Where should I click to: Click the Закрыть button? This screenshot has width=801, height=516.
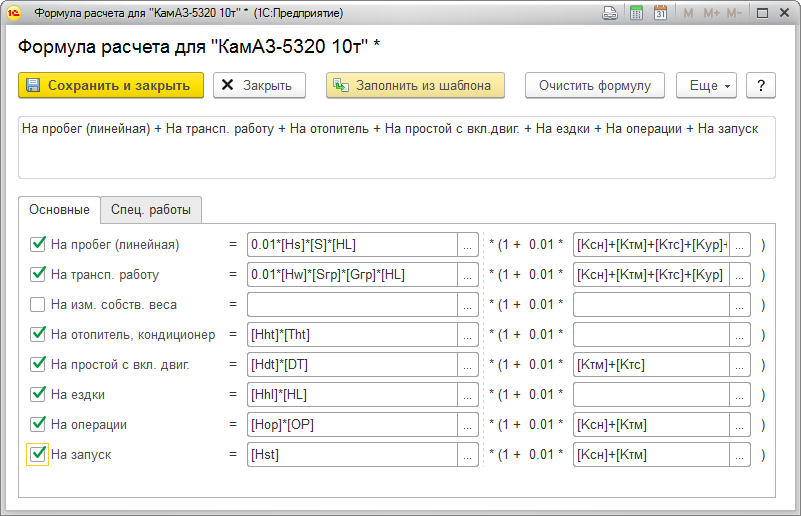coord(259,85)
